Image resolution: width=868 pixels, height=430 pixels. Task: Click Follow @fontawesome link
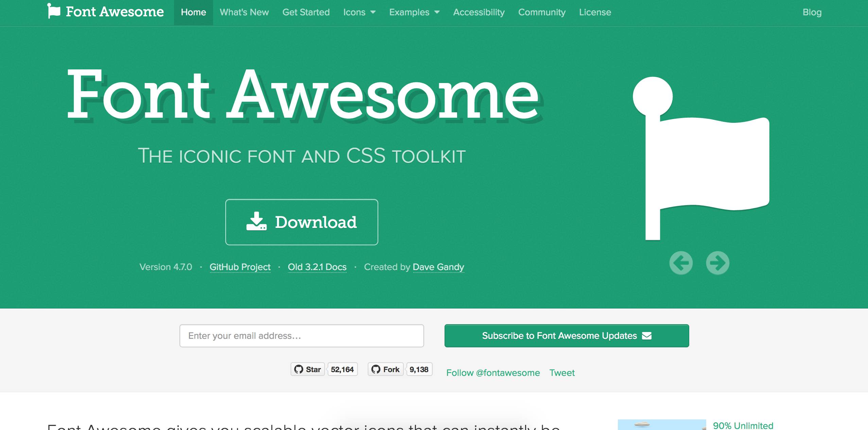pos(493,373)
